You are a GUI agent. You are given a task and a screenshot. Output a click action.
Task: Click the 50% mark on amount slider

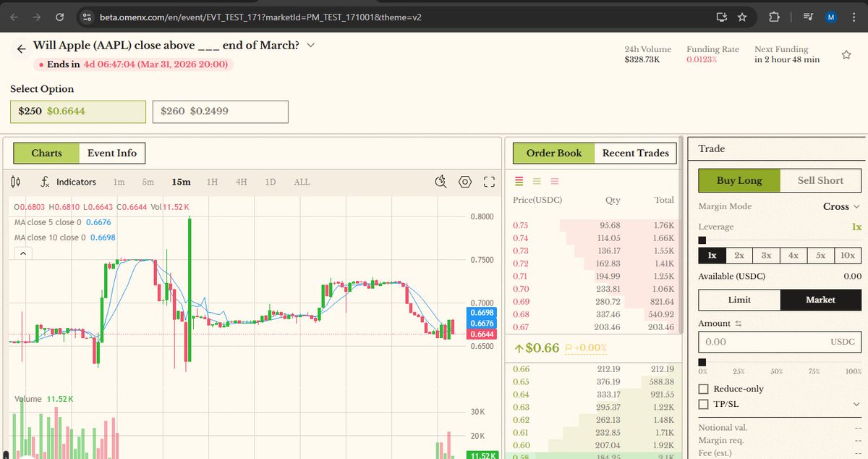[776, 371]
